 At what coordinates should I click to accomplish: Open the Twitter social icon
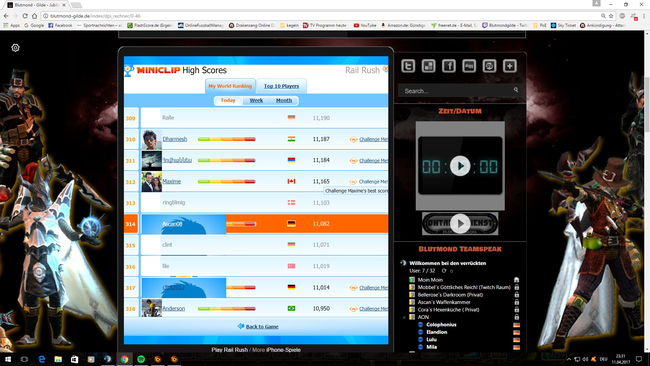tap(408, 66)
